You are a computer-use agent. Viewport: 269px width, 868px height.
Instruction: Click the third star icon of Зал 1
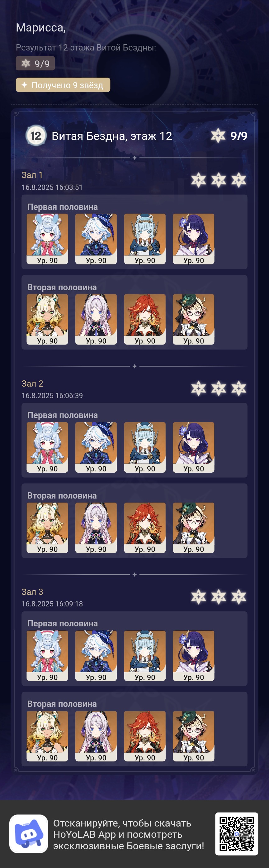pos(239,180)
